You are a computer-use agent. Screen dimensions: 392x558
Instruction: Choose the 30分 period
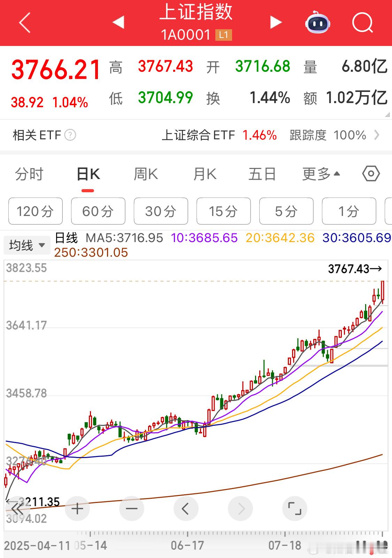(x=161, y=211)
